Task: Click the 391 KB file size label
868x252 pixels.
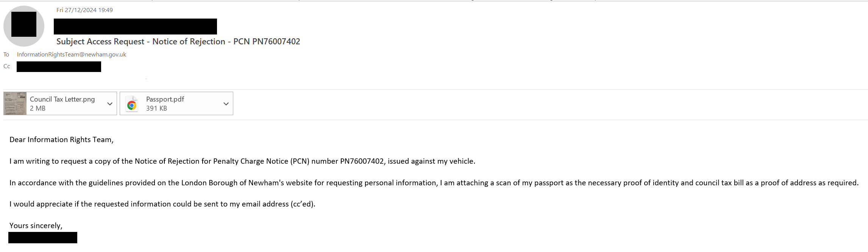Action: pyautogui.click(x=156, y=108)
